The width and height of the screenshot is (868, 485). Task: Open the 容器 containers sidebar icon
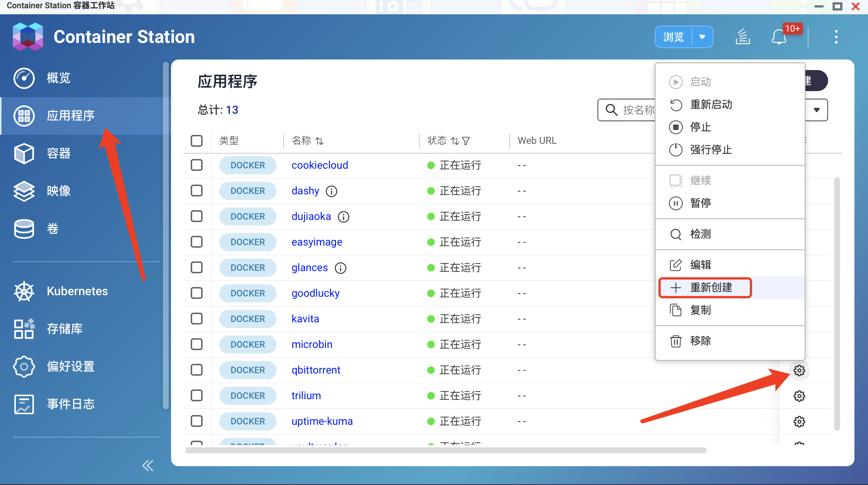pos(24,153)
